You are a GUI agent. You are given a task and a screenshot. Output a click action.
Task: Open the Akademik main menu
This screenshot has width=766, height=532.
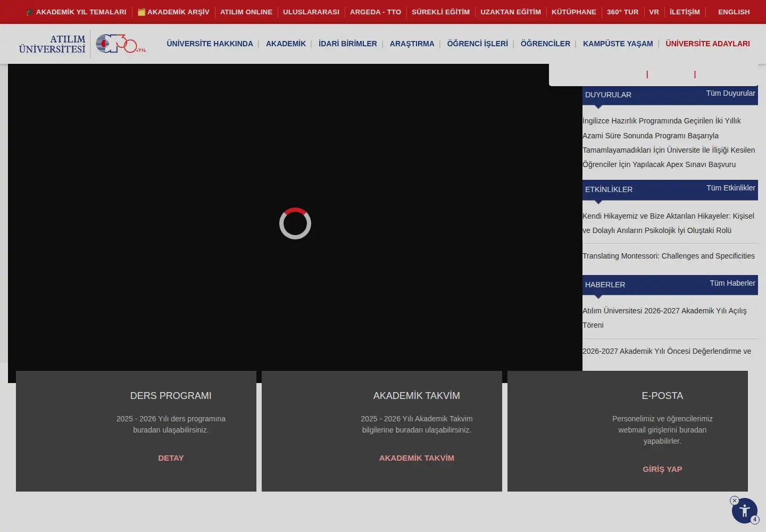286,44
